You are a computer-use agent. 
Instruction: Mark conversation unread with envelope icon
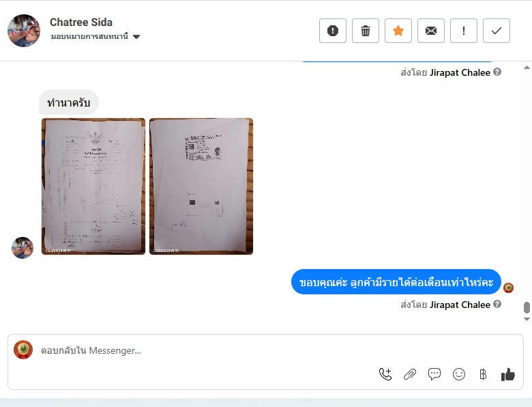(431, 31)
